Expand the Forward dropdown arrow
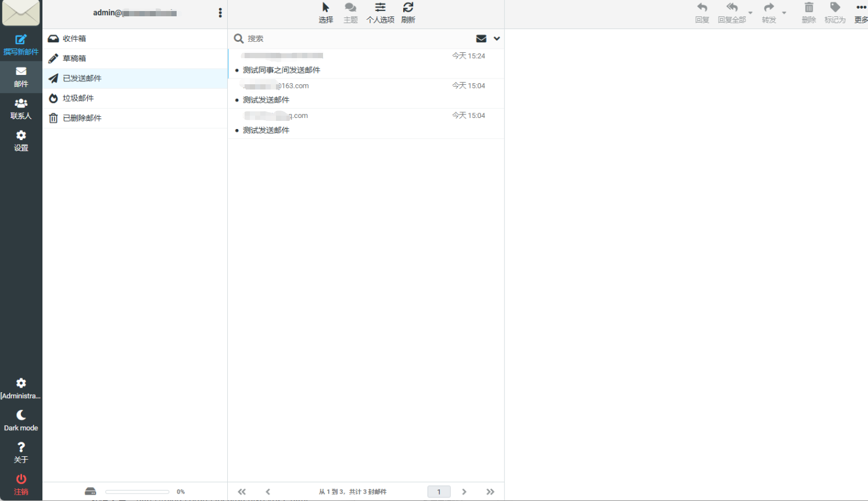Image resolution: width=868 pixels, height=501 pixels. pyautogui.click(x=784, y=13)
